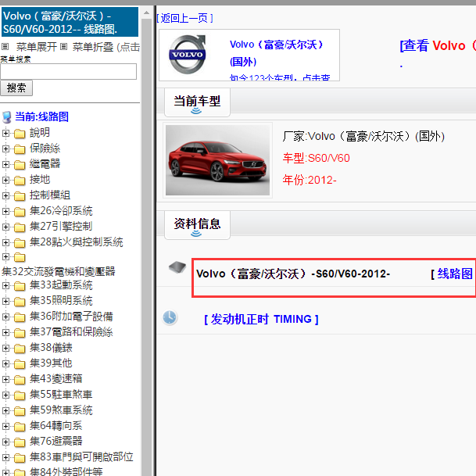The width and height of the screenshot is (476, 476).
Task: Click the folder icon for 集26冷卻系統
Action: pos(20,212)
